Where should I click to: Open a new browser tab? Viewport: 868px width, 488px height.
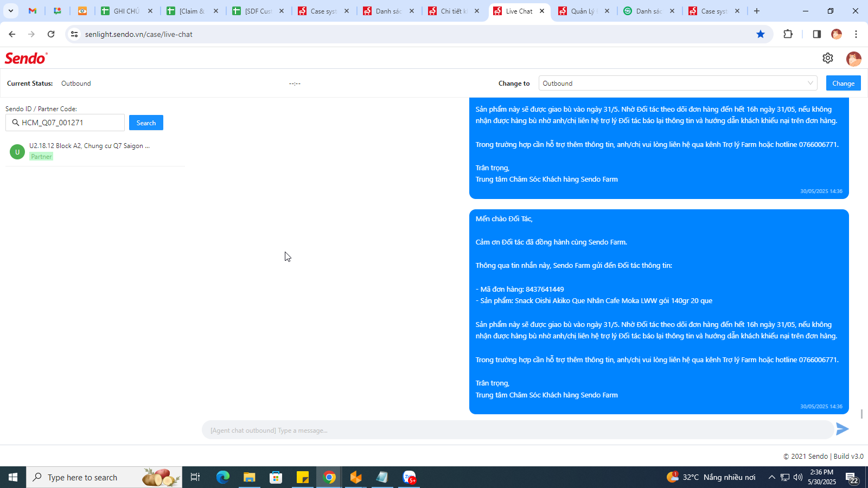coord(757,11)
